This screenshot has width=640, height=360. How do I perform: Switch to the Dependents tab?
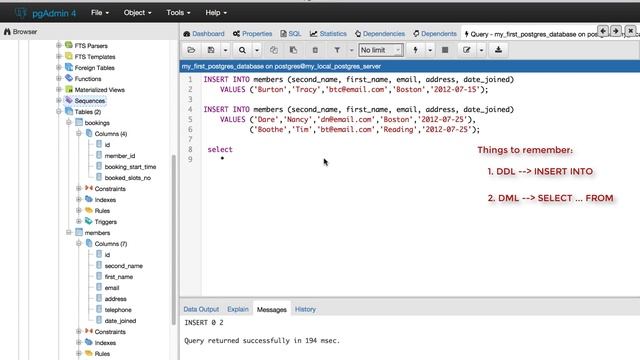pyautogui.click(x=435, y=34)
